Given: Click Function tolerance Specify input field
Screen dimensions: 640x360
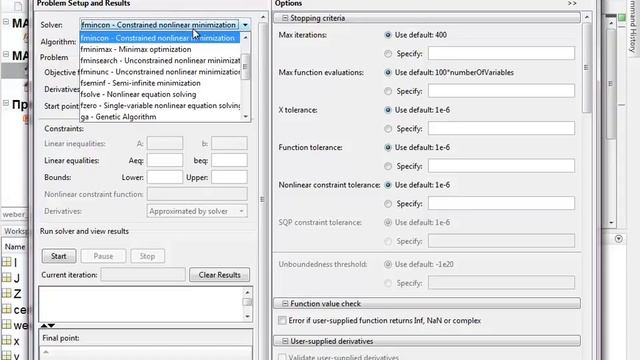Looking at the screenshot, I should (x=501, y=166).
